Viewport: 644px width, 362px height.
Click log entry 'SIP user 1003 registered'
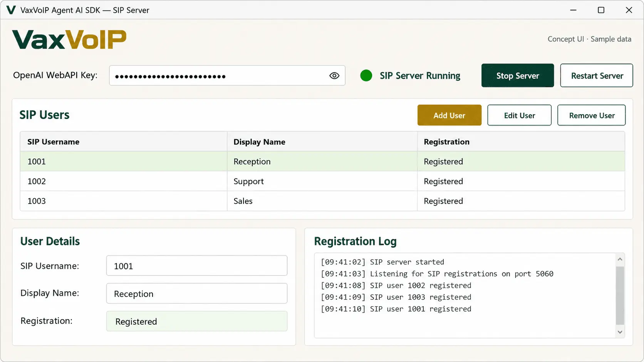tap(396, 297)
